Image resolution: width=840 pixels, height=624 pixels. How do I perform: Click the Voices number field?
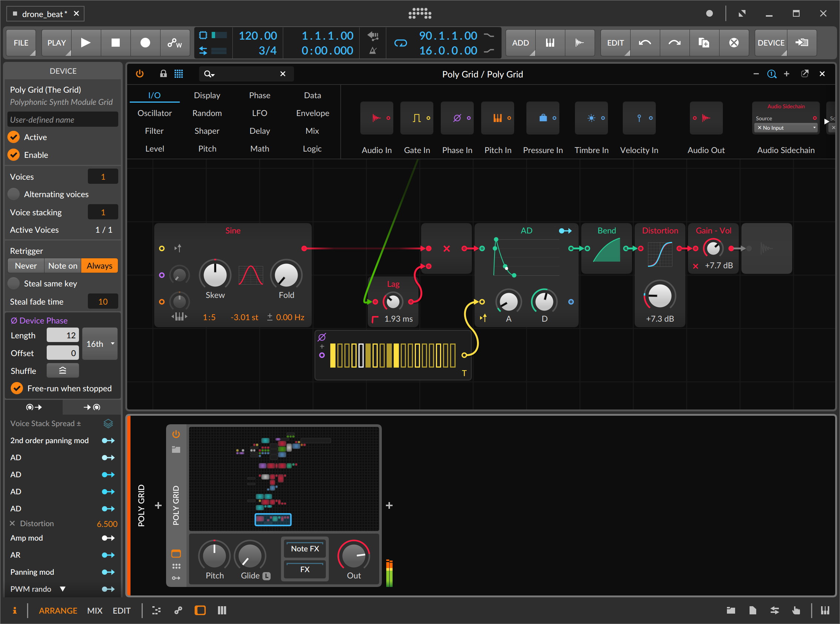[x=103, y=176]
